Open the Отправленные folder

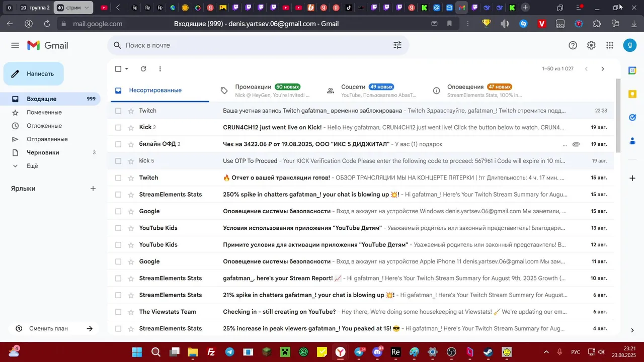click(50, 139)
